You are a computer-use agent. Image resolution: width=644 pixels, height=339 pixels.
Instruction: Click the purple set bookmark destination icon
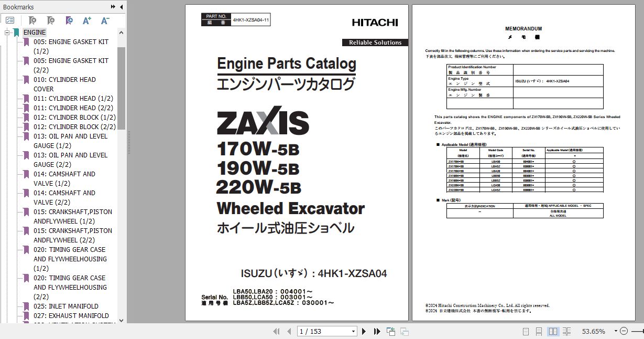coord(69,20)
